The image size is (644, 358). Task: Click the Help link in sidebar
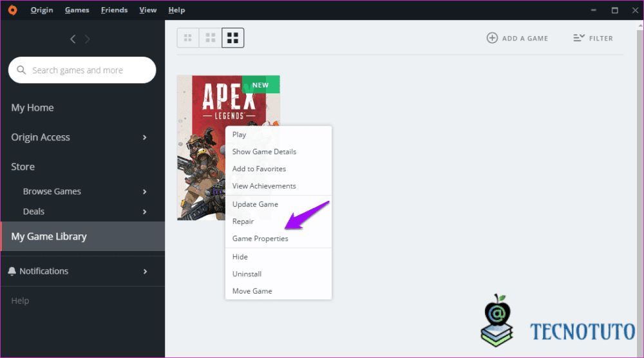[x=20, y=301]
